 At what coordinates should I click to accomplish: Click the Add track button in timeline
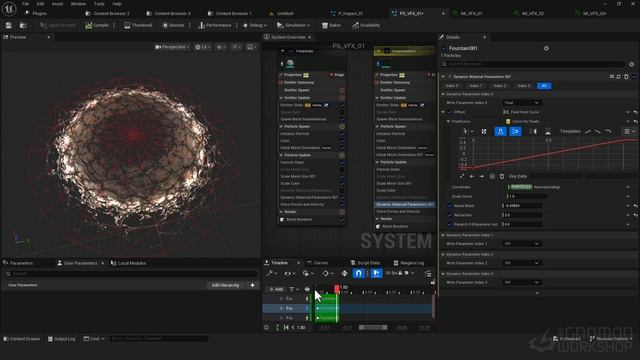[276, 289]
